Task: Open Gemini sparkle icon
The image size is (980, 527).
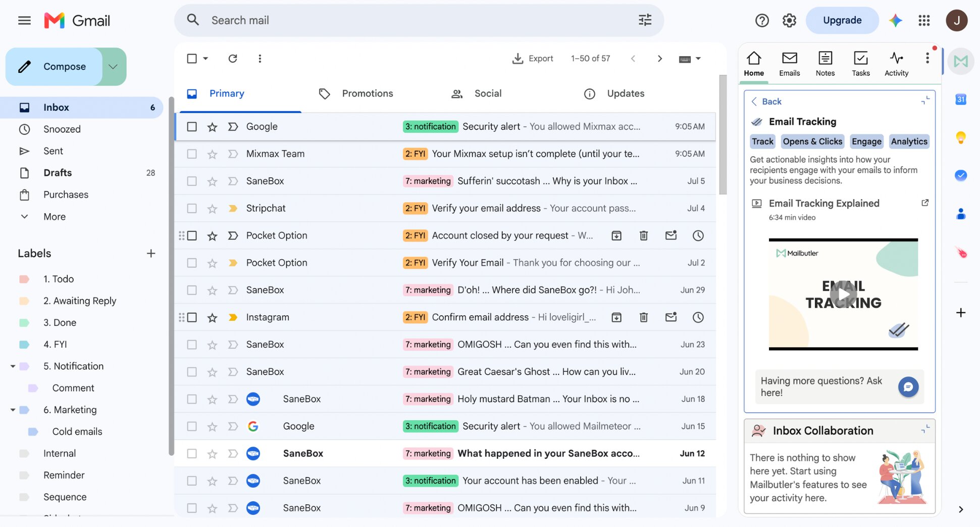Action: pos(896,20)
